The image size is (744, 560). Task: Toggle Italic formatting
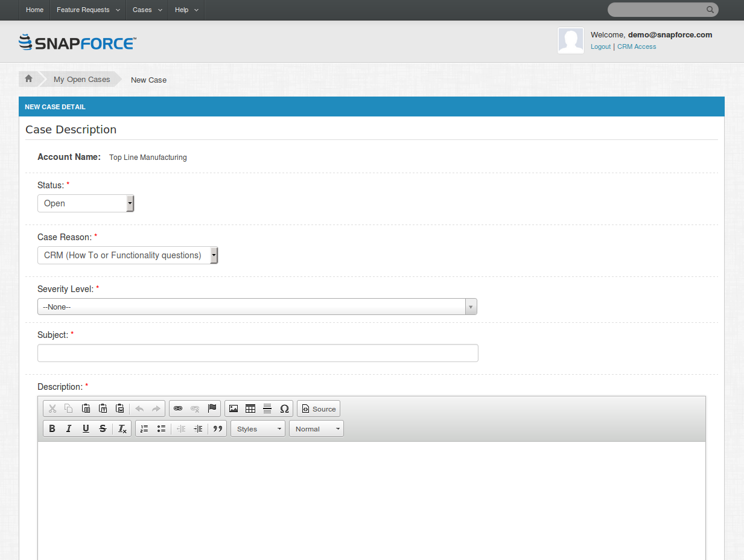point(69,429)
